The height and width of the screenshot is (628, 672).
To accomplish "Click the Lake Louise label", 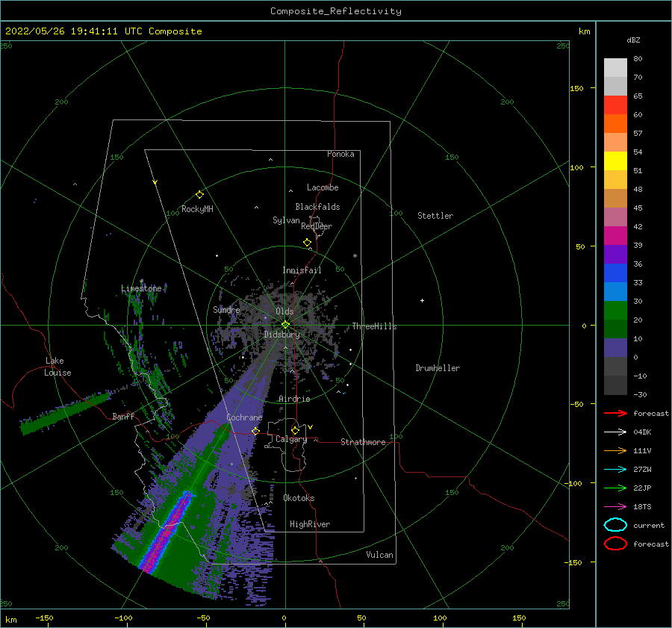I will click(57, 367).
